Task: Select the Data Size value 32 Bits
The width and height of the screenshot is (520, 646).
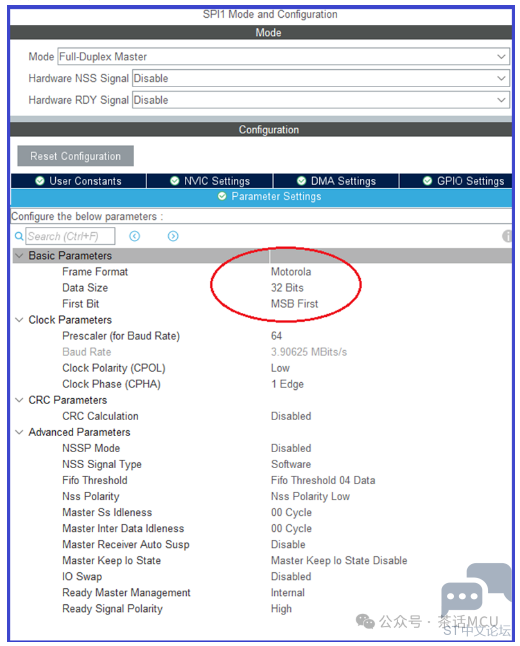Action: pyautogui.click(x=287, y=288)
